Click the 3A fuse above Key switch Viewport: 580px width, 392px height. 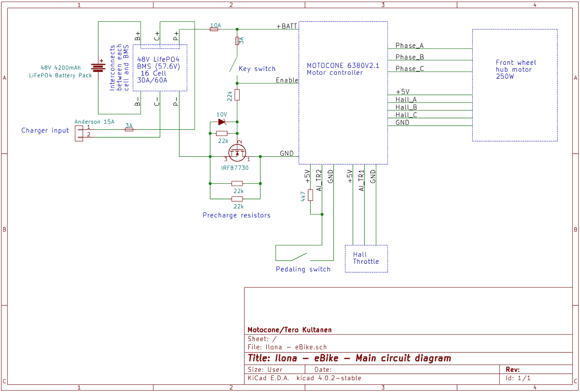(x=237, y=41)
